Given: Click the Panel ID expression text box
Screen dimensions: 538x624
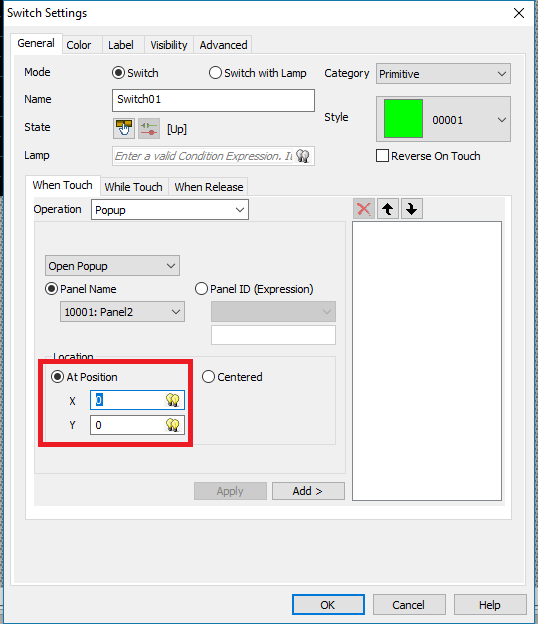Looking at the screenshot, I should [273, 335].
